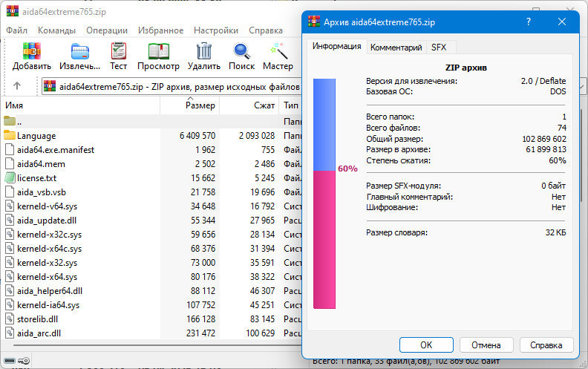Click the Размер словаря value 32 КБ
Screen dimensions: 588x369
click(x=556, y=232)
